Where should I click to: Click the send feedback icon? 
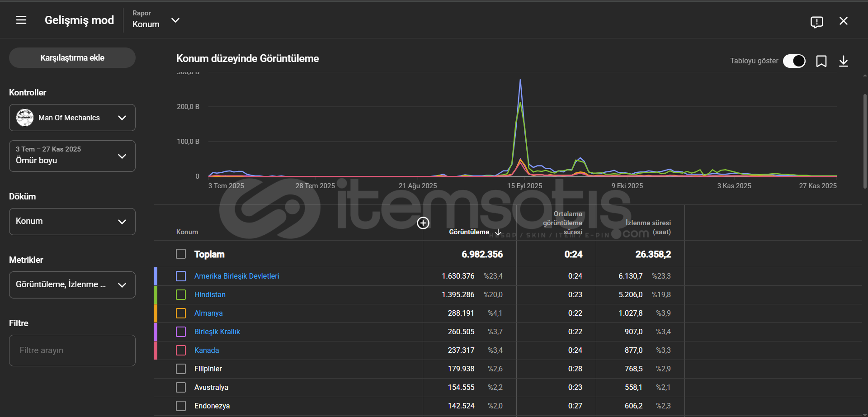pos(816,22)
